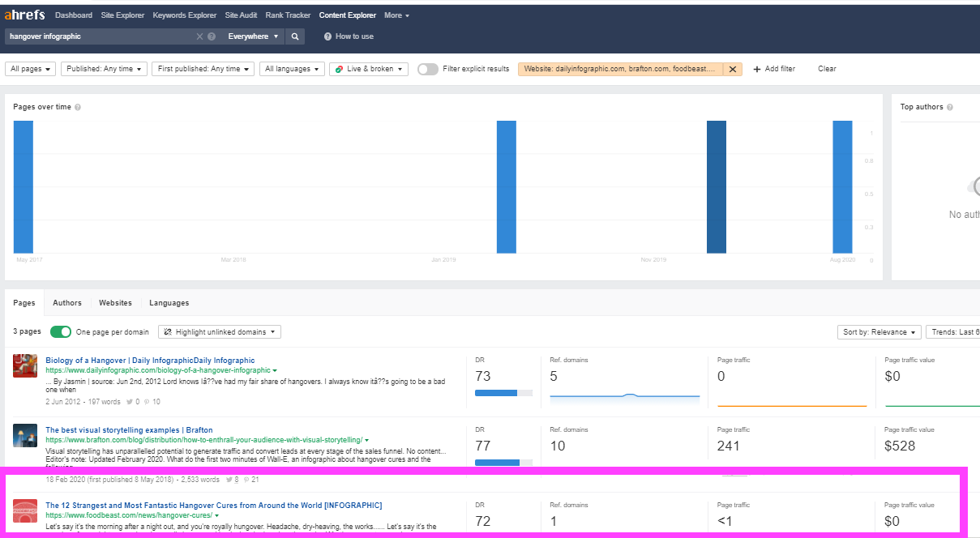The height and width of the screenshot is (538, 980).
Task: Switch to the Authors tab
Action: click(x=67, y=303)
